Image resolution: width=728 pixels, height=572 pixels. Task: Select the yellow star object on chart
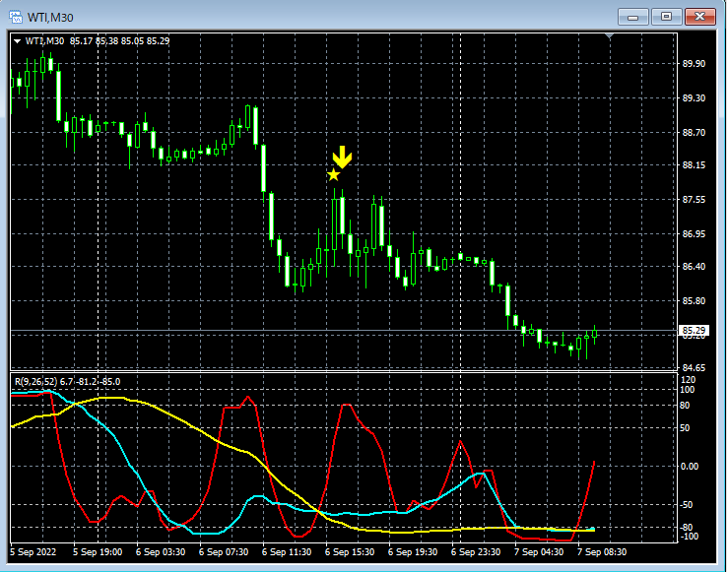(333, 175)
